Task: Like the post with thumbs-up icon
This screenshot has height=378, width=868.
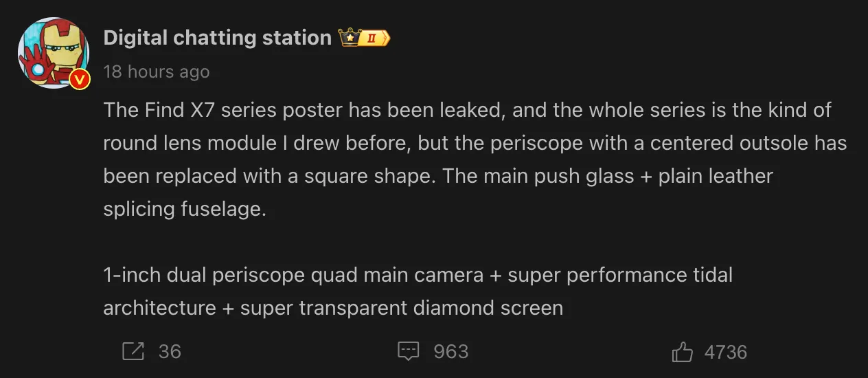Action: 682,353
